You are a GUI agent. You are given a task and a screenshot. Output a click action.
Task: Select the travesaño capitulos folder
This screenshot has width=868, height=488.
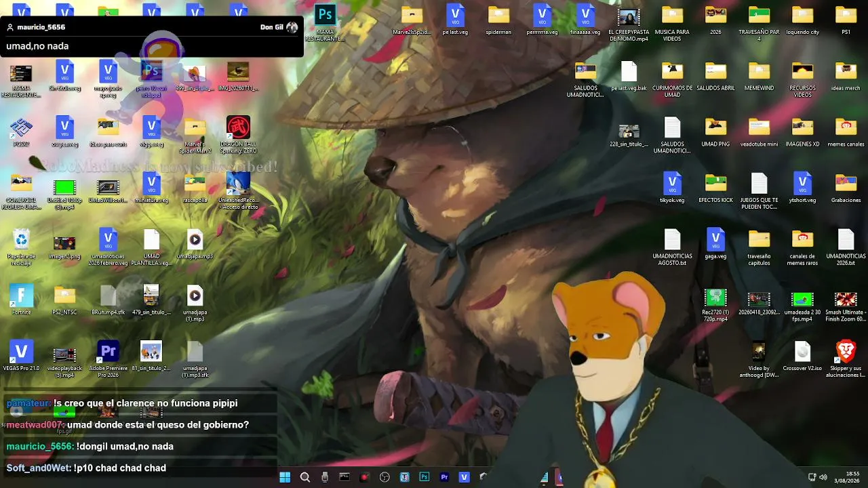pos(759,246)
